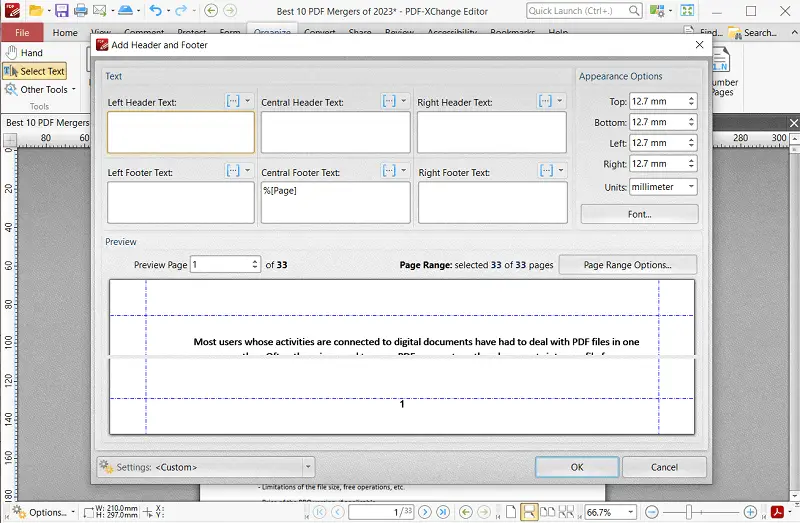
Task: Insert macro into Right Footer Text
Action: point(546,170)
